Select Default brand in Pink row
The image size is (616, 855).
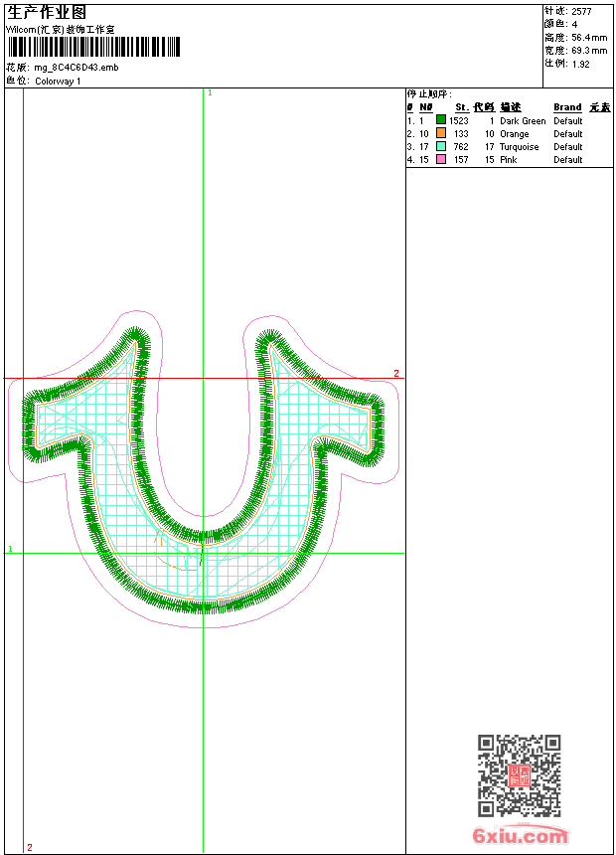pyautogui.click(x=568, y=160)
